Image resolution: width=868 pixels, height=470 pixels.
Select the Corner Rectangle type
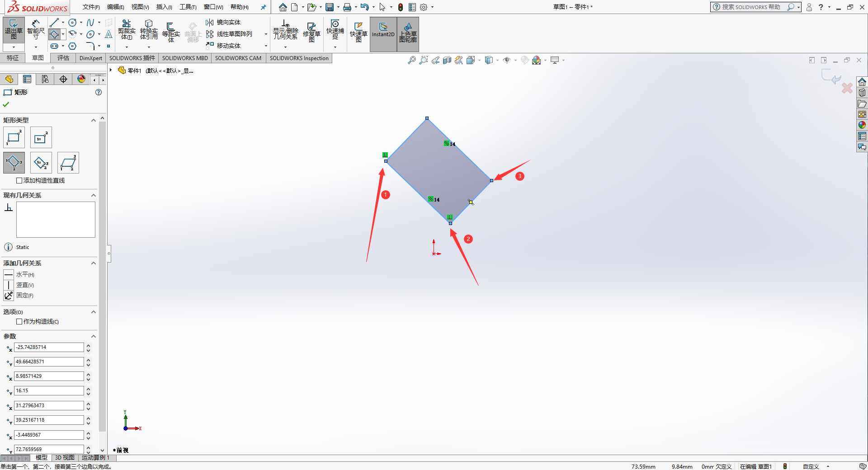[14, 137]
